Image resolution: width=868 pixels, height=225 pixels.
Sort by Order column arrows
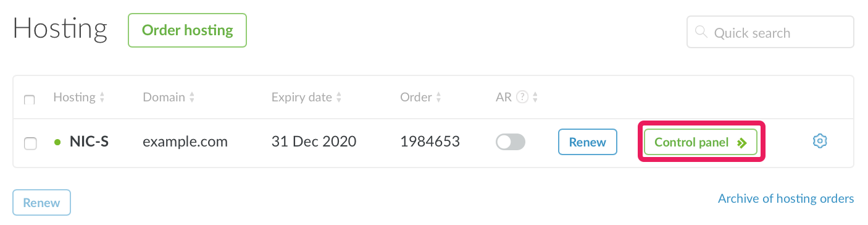439,98
